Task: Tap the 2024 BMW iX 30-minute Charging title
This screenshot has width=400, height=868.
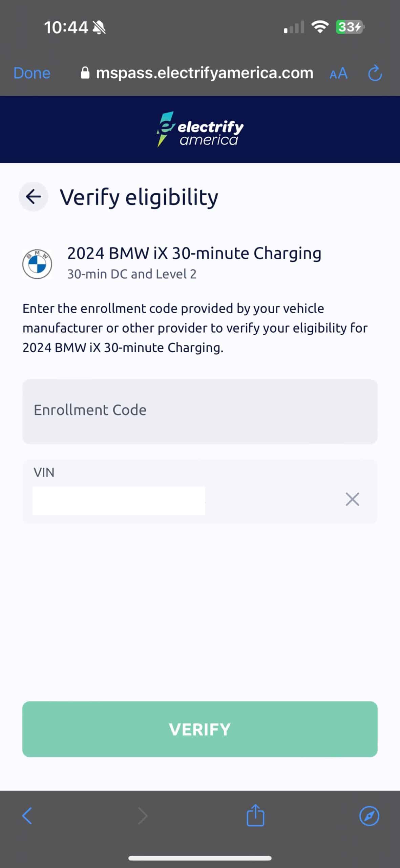Action: tap(194, 253)
